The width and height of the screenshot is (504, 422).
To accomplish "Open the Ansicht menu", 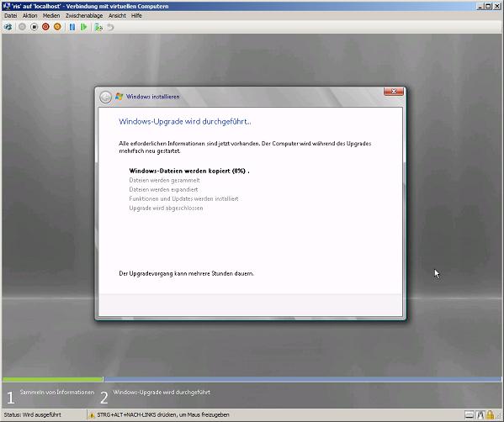I will click(x=117, y=16).
